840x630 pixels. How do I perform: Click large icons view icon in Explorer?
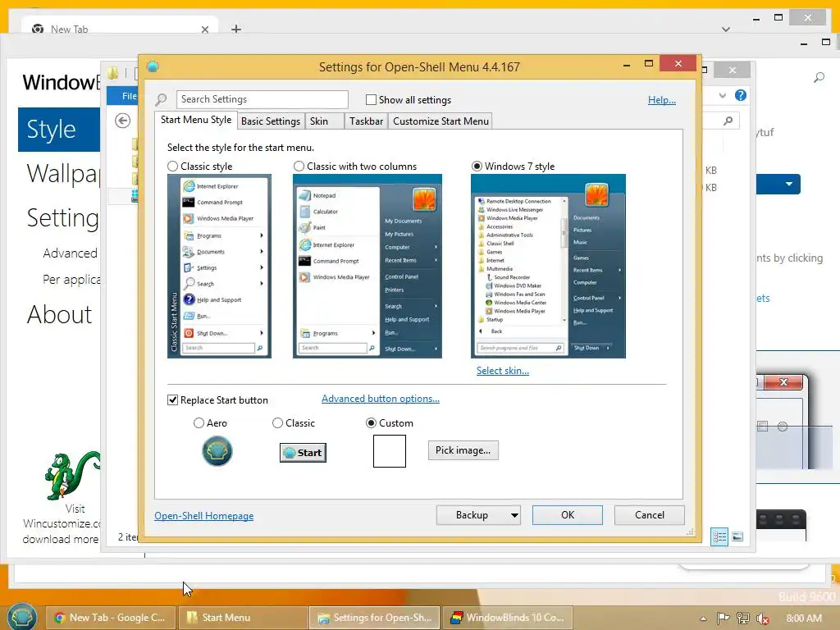click(737, 536)
